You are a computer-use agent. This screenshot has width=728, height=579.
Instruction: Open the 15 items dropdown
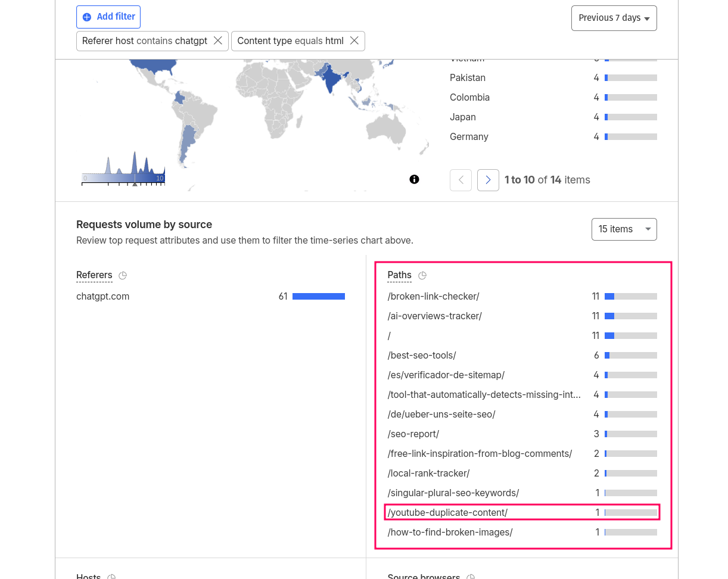tap(624, 229)
